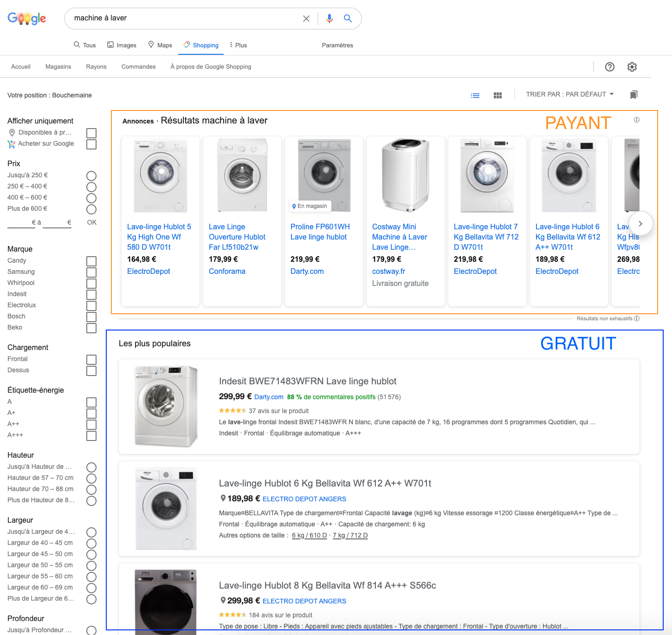Open Paramètres menu

click(337, 45)
